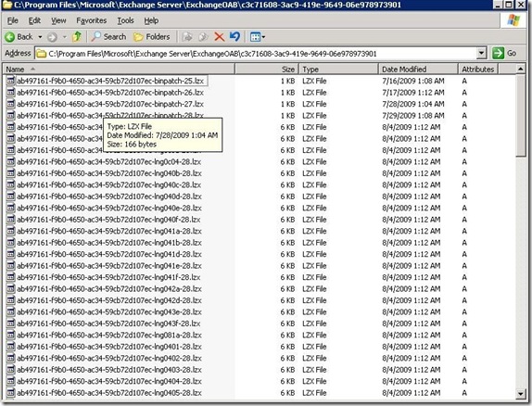The width and height of the screenshot is (532, 406).
Task: Toggle the Folders pane
Action: click(152, 37)
